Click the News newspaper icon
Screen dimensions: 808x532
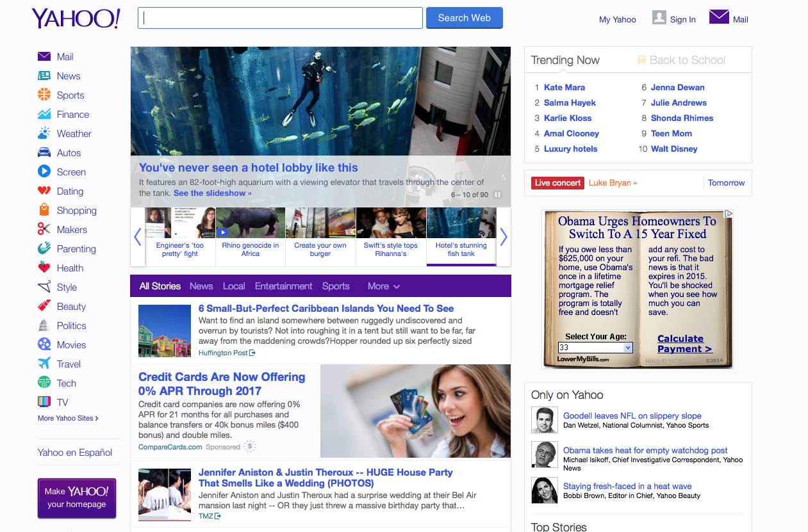tap(44, 76)
